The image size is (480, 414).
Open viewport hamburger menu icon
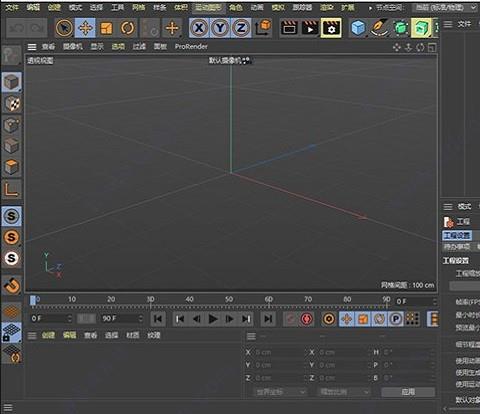(32, 47)
